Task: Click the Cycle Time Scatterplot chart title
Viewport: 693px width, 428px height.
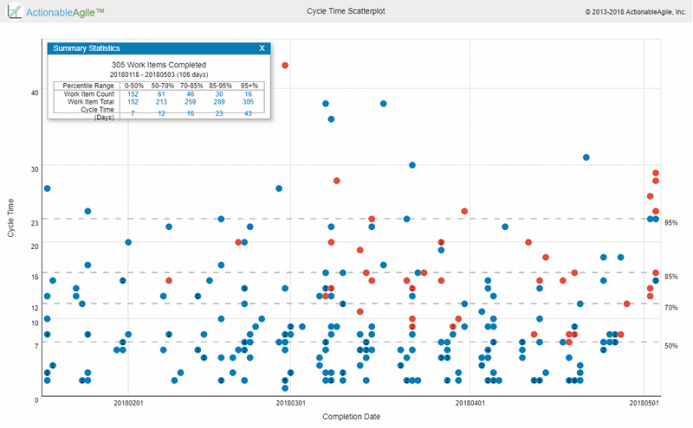Action: (346, 11)
